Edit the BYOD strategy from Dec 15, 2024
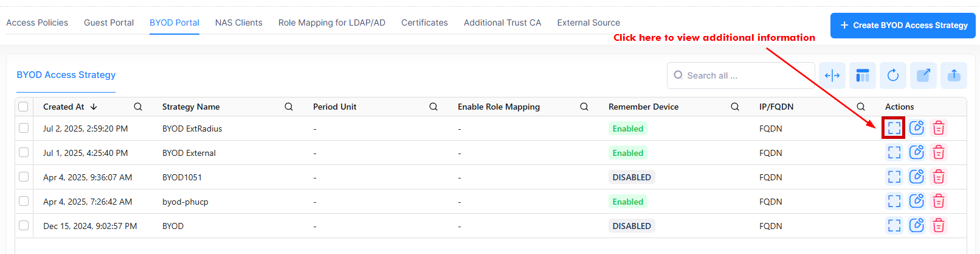This screenshot has height=254, width=980. (x=916, y=225)
